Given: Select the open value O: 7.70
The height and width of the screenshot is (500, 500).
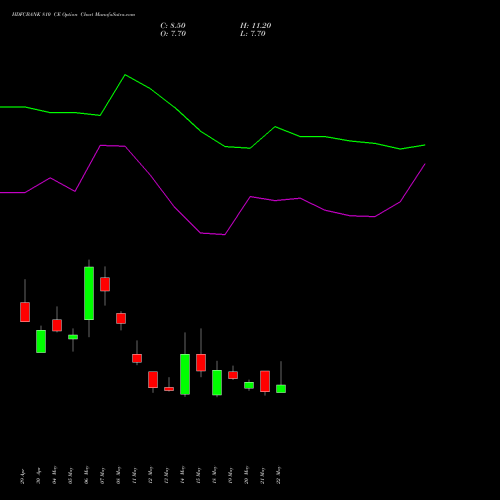Looking at the screenshot, I should [173, 34].
